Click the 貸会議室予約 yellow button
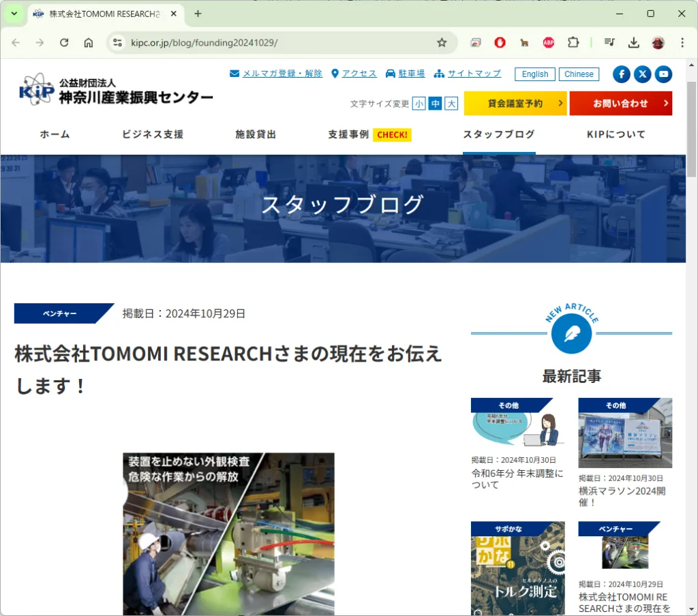The image size is (698, 616). click(x=515, y=104)
